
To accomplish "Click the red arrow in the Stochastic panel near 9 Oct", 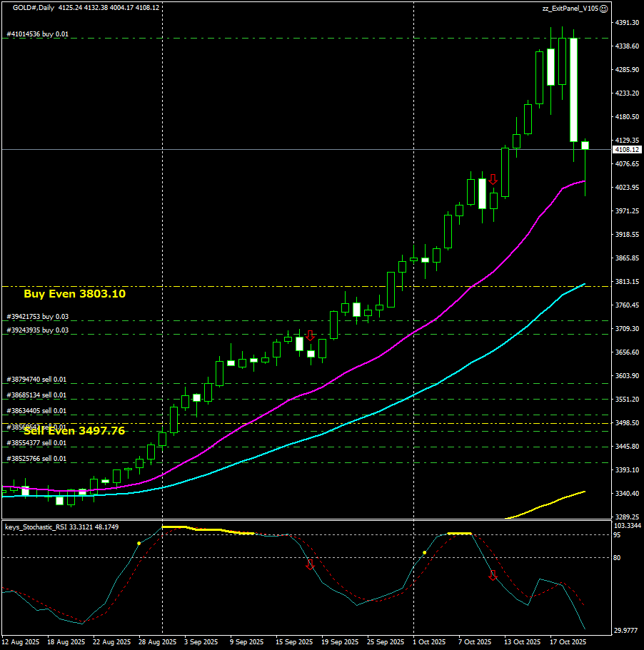I will tap(493, 575).
